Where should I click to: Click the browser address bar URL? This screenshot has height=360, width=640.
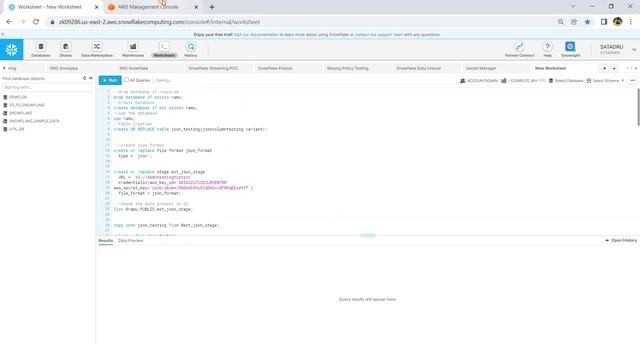click(x=159, y=22)
